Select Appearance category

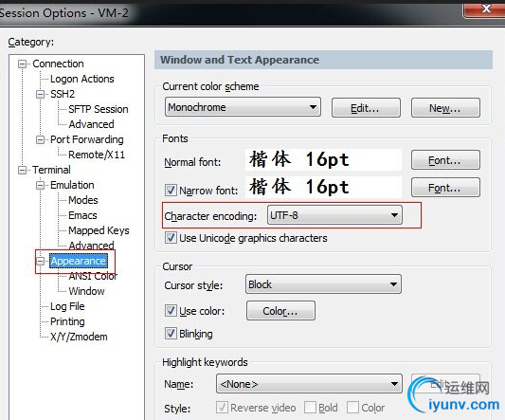tap(79, 261)
